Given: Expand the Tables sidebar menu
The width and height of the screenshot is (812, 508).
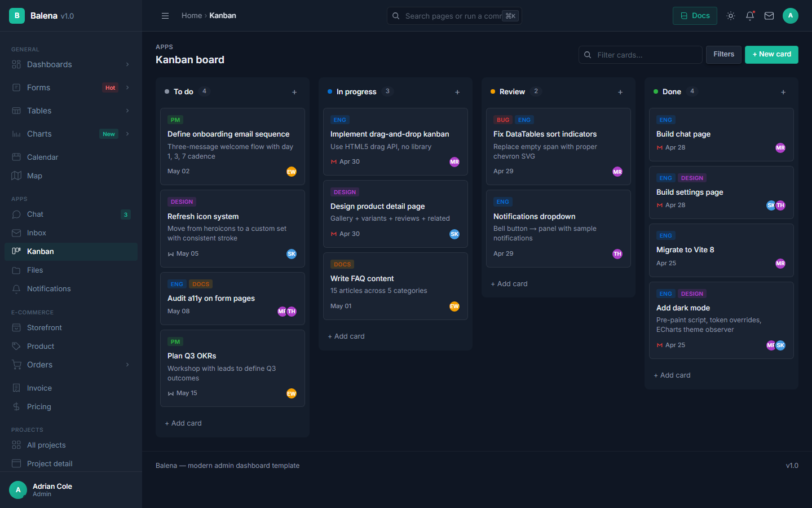Looking at the screenshot, I should (71, 111).
